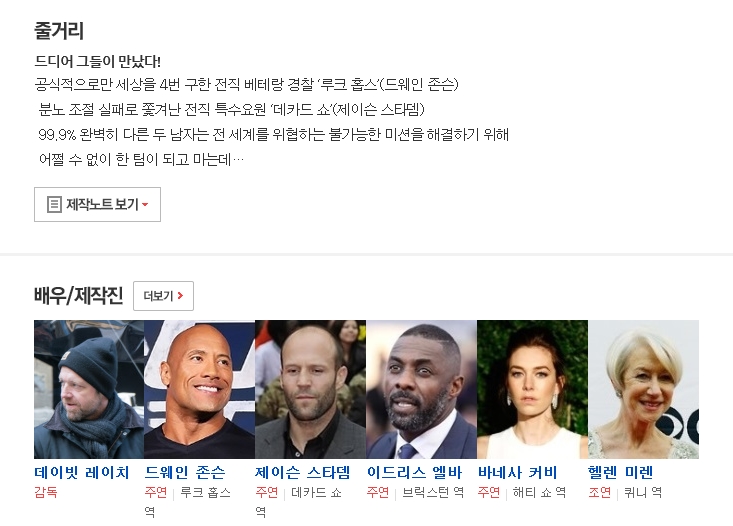
Task: Open the 바네사 커비 photo
Action: pos(532,389)
